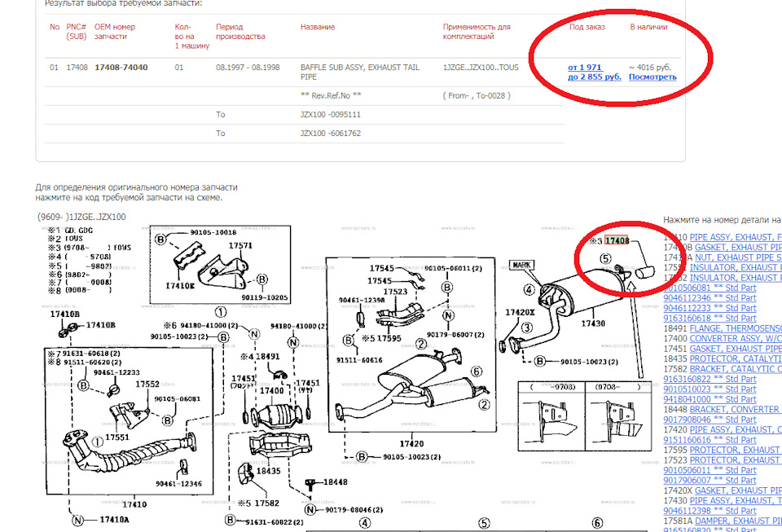Click the 'OEM номер запчасти' column header
Image resolution: width=782 pixels, height=532 pixels.
pos(115,32)
